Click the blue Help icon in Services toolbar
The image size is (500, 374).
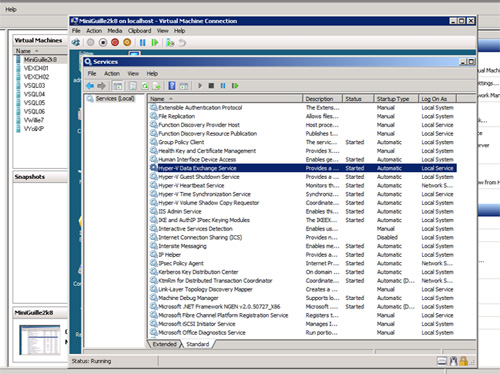pyautogui.click(x=172, y=86)
